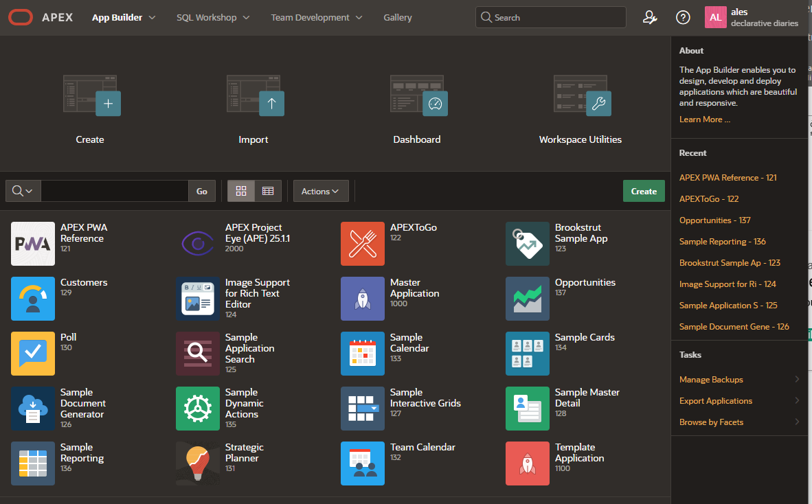Open the Workspace Utilities icon tile
The image size is (812, 504).
tap(582, 95)
